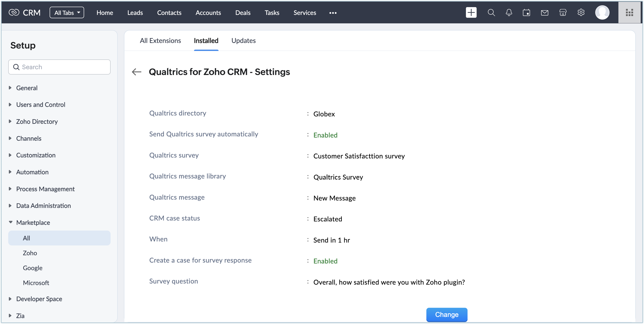
Task: Collapse the Marketplace section in sidebar
Action: pos(33,223)
